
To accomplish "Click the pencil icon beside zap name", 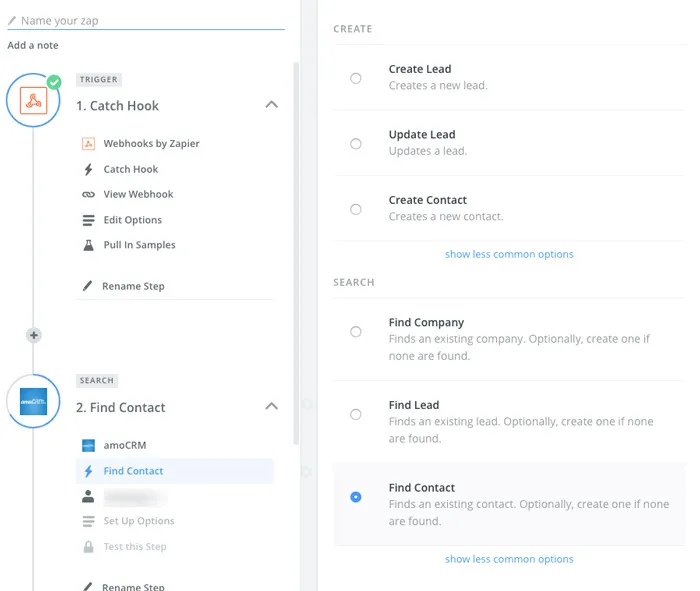I will 12,21.
